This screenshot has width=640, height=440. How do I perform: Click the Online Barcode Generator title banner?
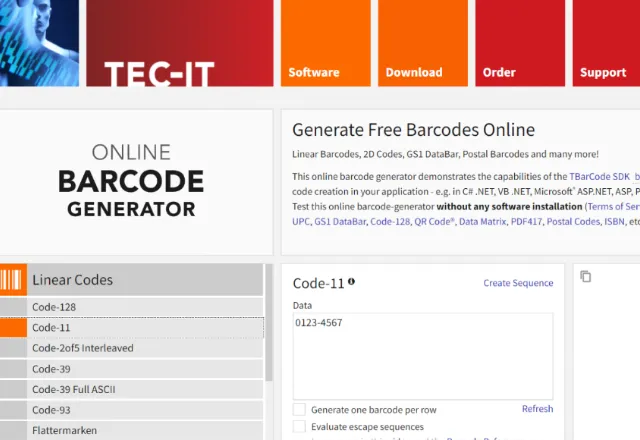click(131, 182)
